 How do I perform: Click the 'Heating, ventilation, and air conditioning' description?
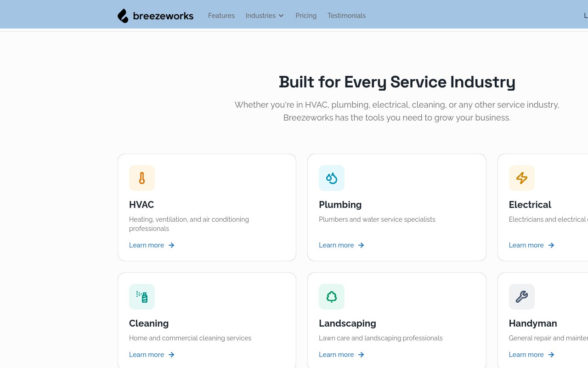[189, 224]
